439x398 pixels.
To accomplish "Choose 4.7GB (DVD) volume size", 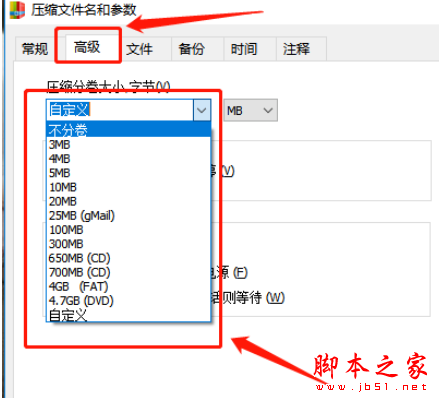I will click(128, 301).
